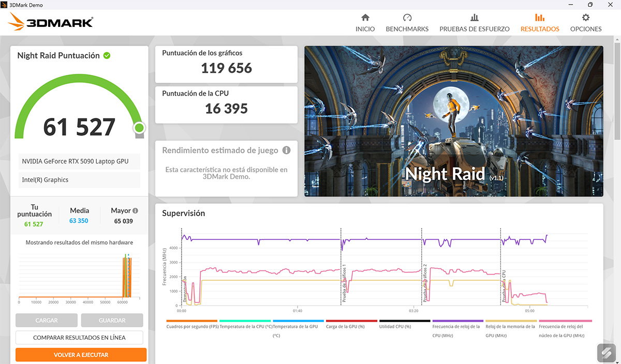621x364 pixels.
Task: Click the Night Raid preview image
Action: 454,121
